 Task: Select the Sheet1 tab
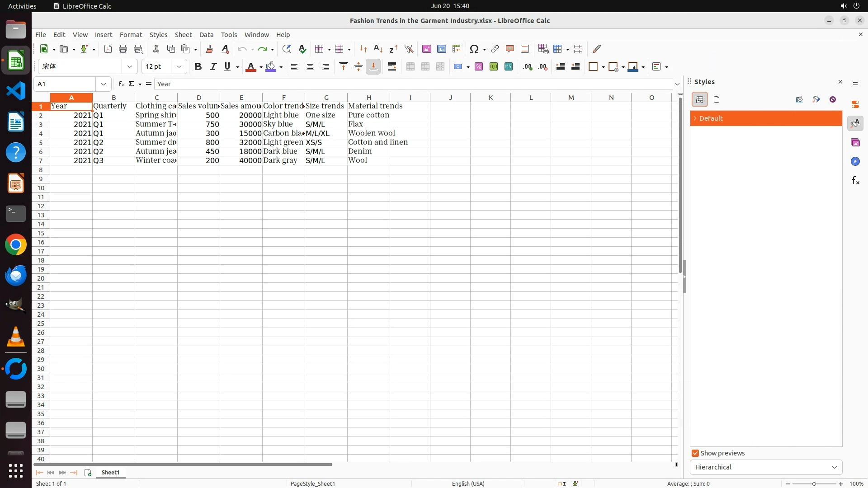point(110,473)
